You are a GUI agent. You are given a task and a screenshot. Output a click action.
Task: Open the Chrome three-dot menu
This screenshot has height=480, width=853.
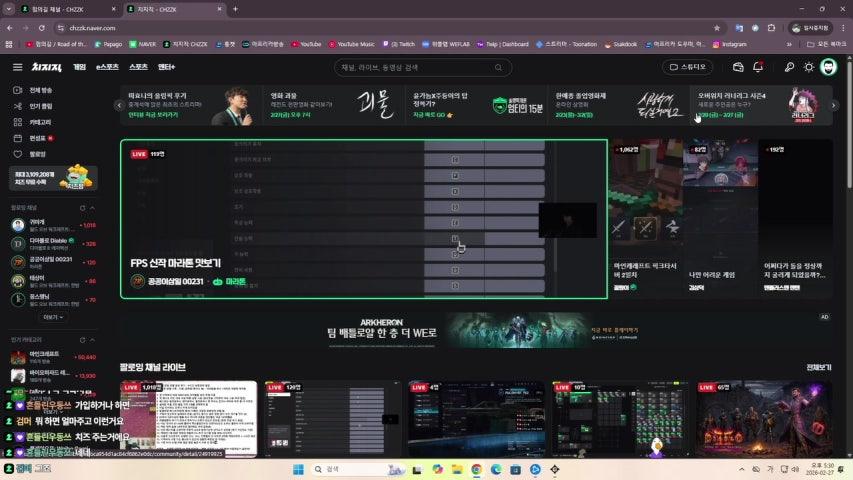point(844,28)
